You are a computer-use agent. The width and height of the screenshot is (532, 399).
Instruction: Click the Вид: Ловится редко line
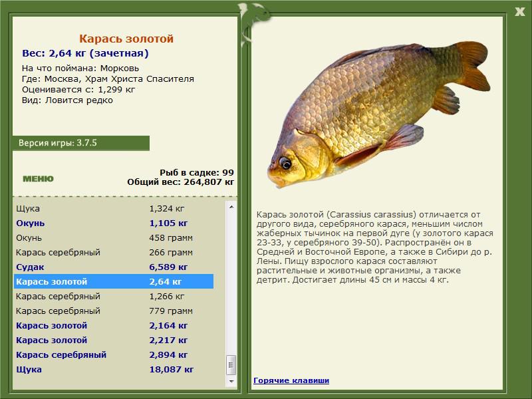tap(67, 100)
